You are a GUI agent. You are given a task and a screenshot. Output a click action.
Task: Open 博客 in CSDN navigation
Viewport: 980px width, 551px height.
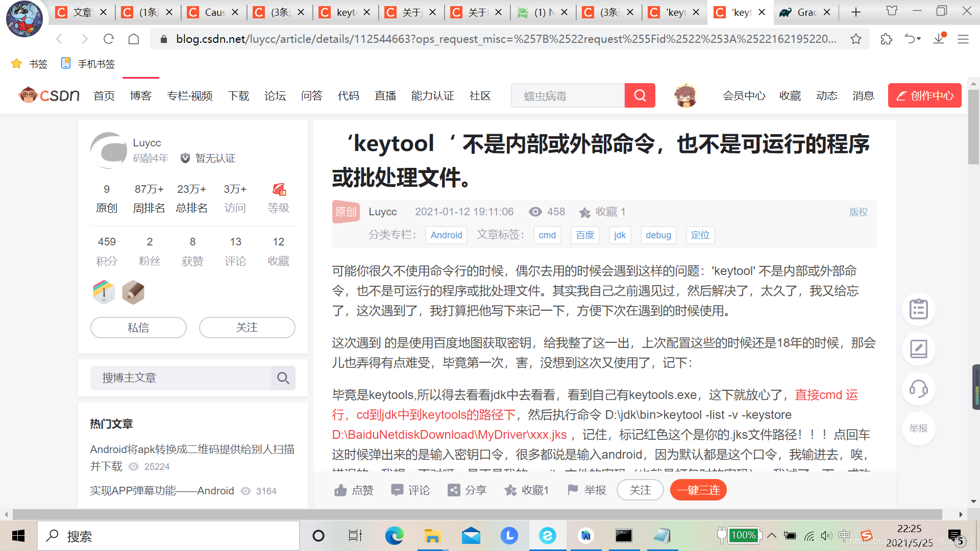[141, 96]
